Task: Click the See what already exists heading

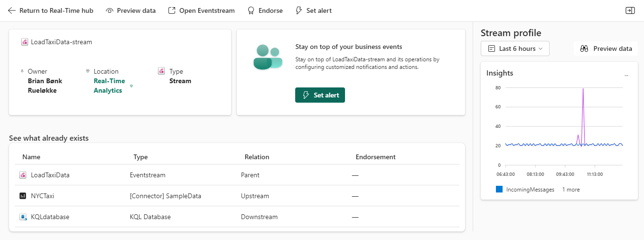Action: 49,138
